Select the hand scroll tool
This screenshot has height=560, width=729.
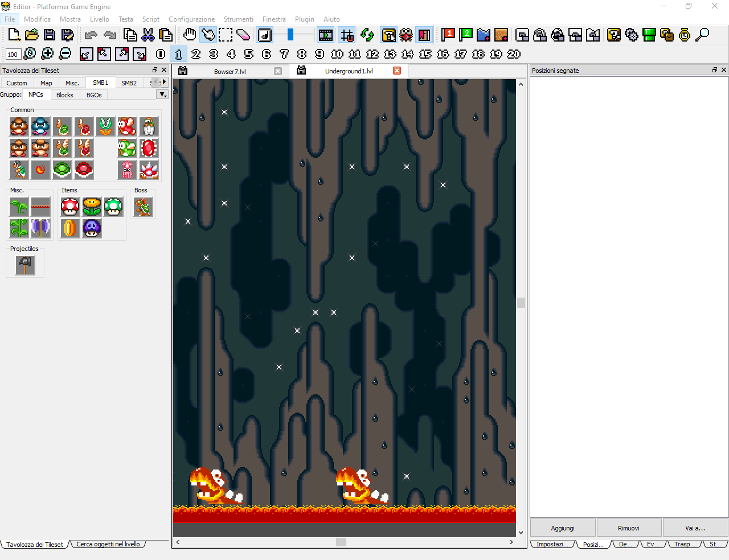[190, 35]
